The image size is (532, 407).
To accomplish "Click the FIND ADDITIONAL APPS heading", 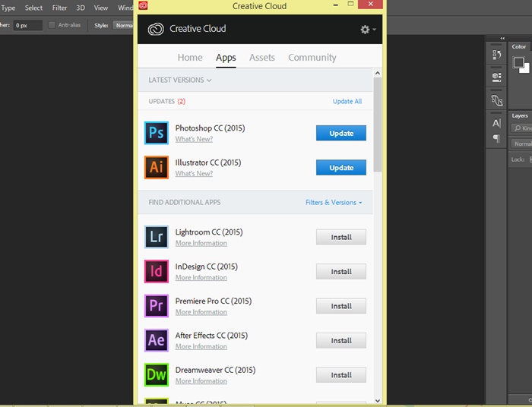I will (185, 202).
